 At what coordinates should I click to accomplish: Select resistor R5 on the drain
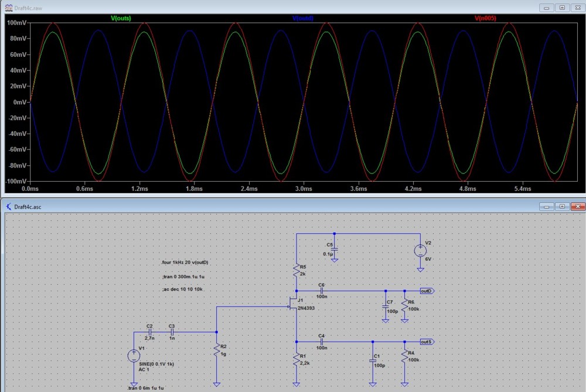297,271
